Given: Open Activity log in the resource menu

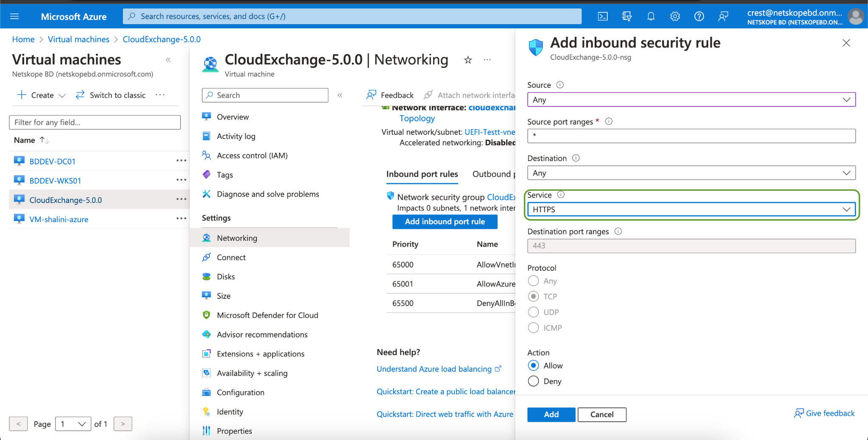Looking at the screenshot, I should coord(236,136).
